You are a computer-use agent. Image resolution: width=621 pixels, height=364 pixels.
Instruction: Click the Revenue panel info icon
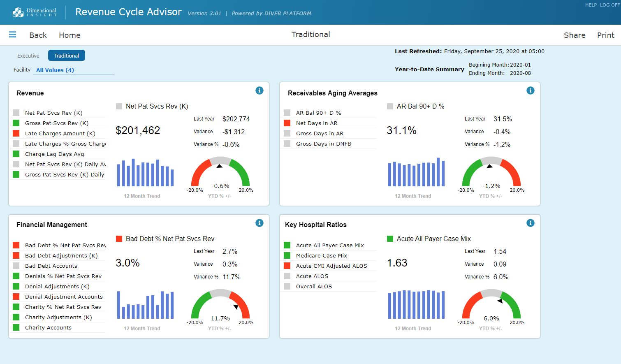tap(260, 90)
